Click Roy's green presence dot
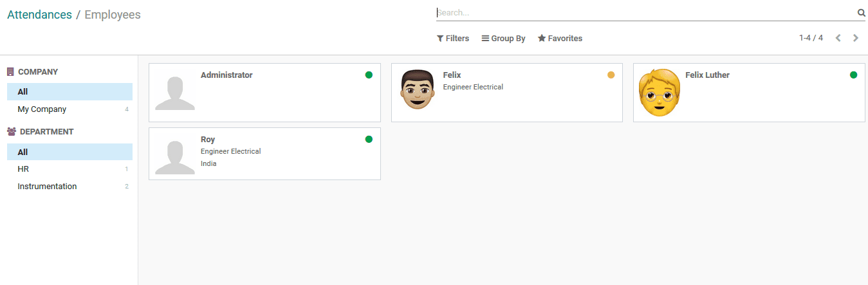The width and height of the screenshot is (868, 285). (369, 139)
